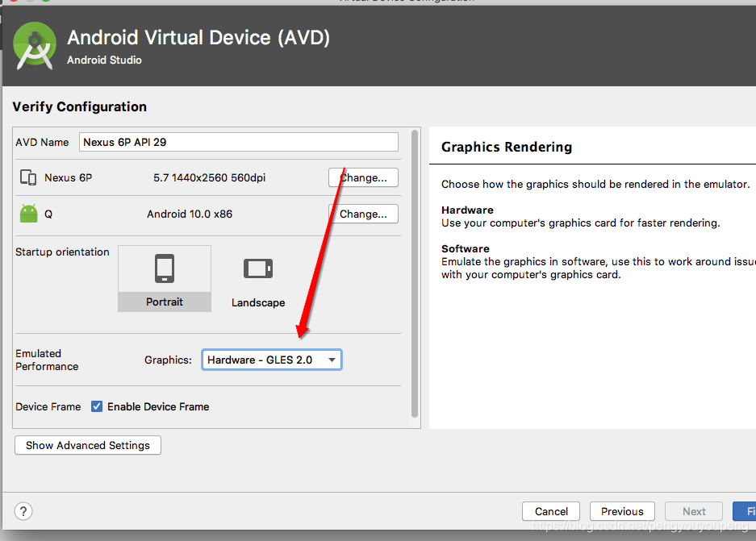Click the Android Studio logo icon

click(x=35, y=46)
